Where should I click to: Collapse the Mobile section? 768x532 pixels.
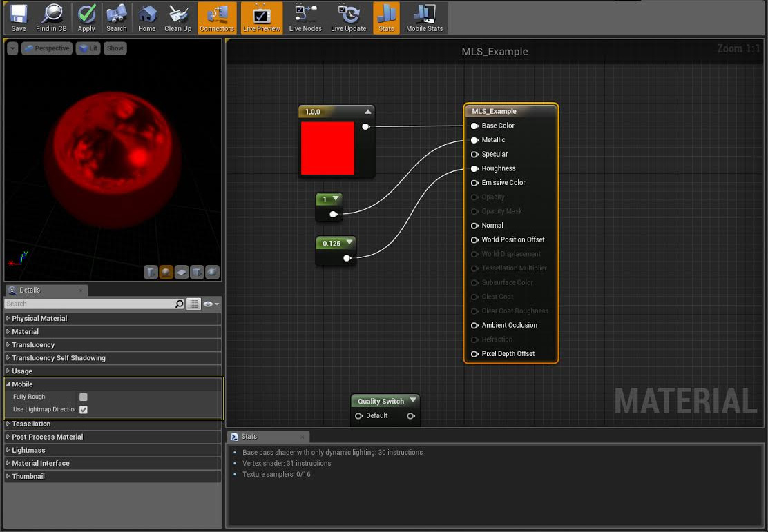(8, 384)
